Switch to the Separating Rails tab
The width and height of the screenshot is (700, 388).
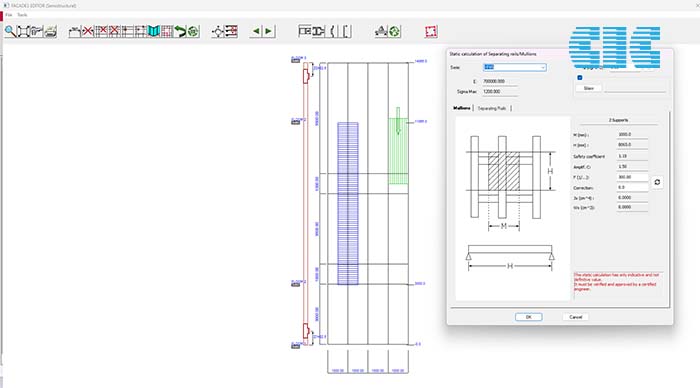coord(492,108)
